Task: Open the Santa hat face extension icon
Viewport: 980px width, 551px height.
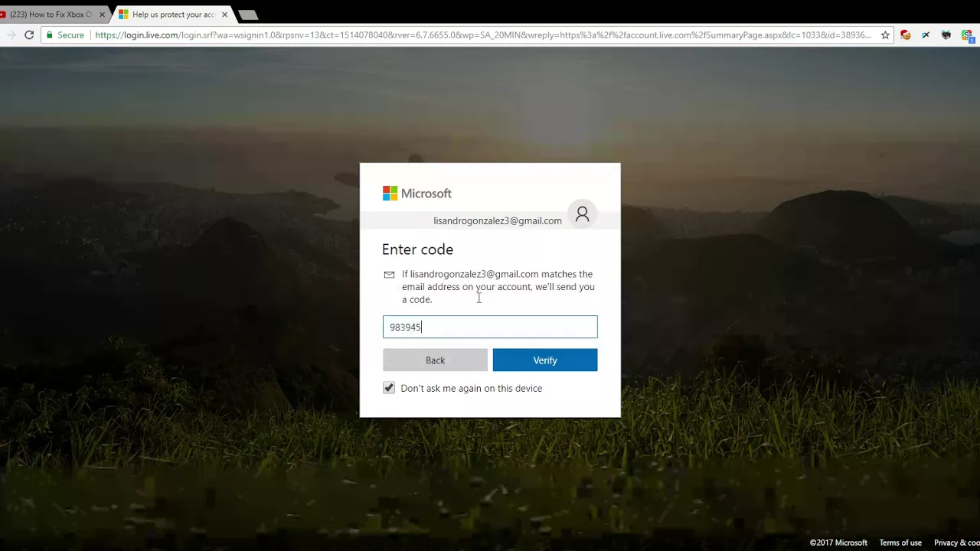Action: tap(906, 34)
